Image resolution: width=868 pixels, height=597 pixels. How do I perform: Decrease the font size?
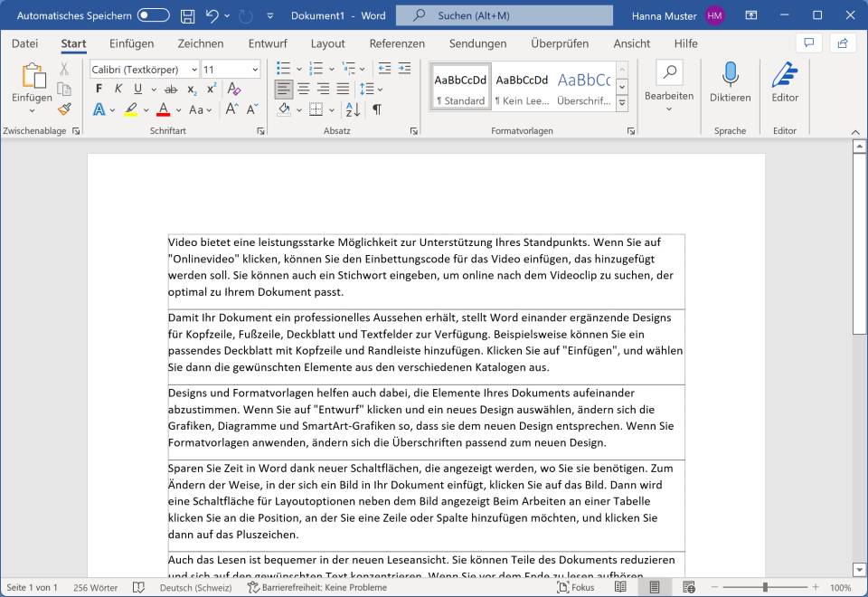[252, 109]
